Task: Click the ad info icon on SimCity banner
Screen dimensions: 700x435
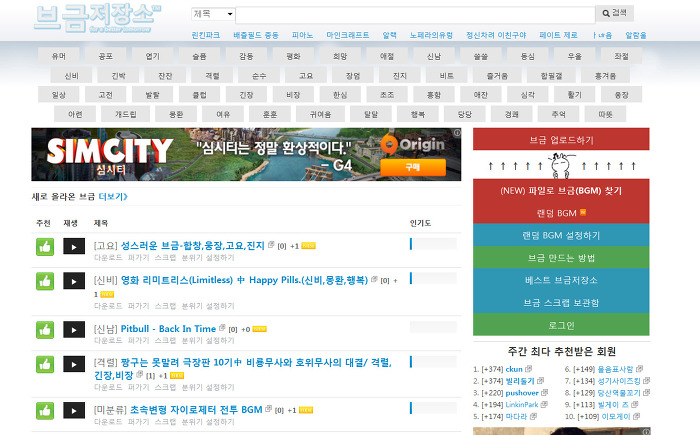Action: [x=457, y=133]
